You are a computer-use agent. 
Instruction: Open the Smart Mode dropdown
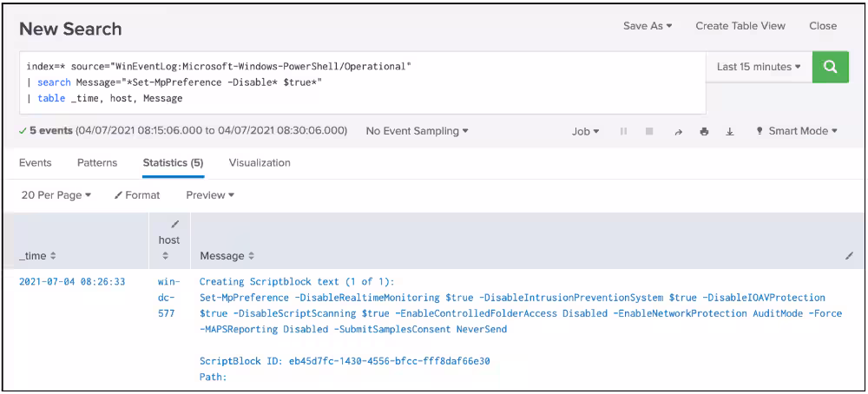(x=797, y=132)
